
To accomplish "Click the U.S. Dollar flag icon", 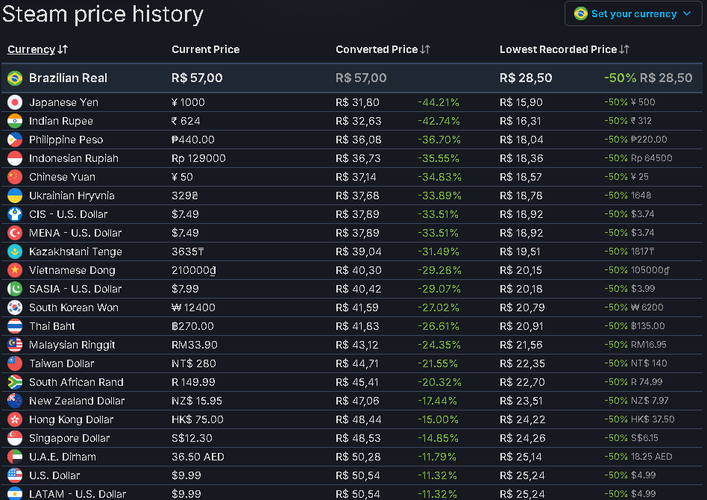I will [x=15, y=475].
